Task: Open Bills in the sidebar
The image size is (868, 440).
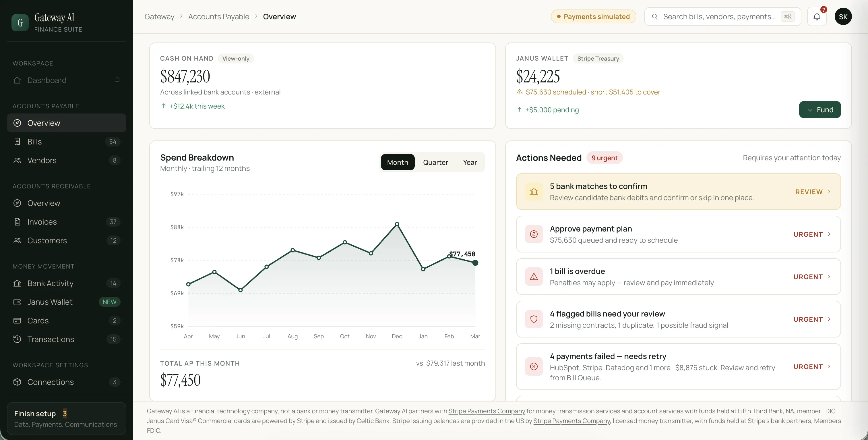Action: (x=66, y=142)
